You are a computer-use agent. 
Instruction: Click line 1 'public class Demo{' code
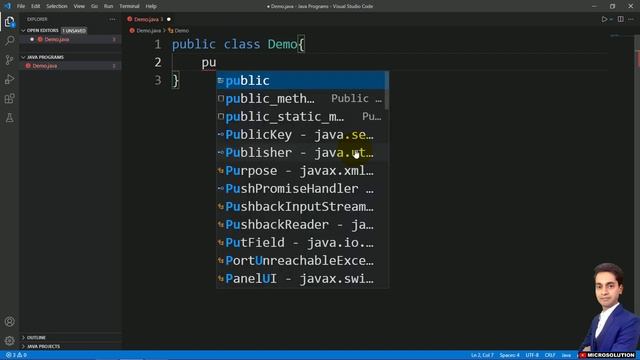point(238,44)
